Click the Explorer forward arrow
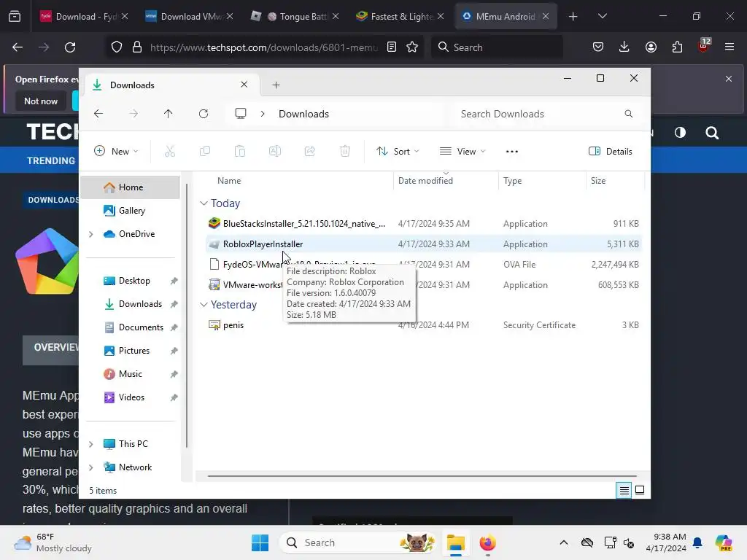The height and width of the screenshot is (560, 747). click(133, 114)
